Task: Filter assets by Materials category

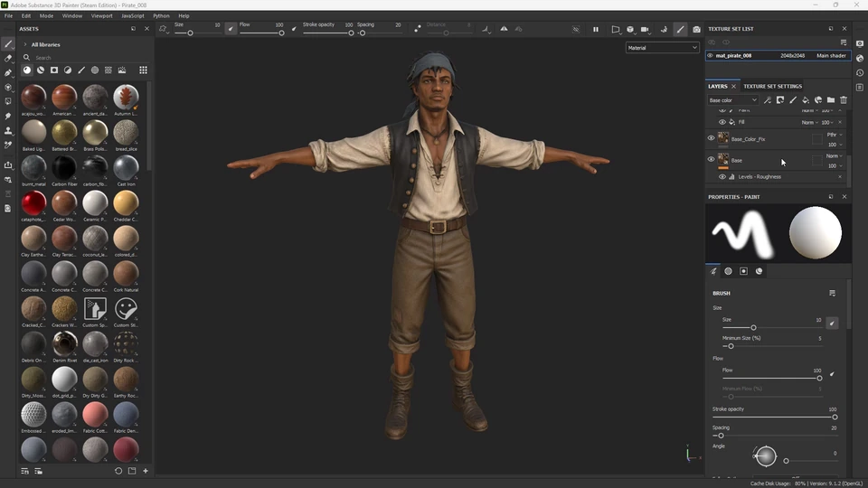Action: 26,70
